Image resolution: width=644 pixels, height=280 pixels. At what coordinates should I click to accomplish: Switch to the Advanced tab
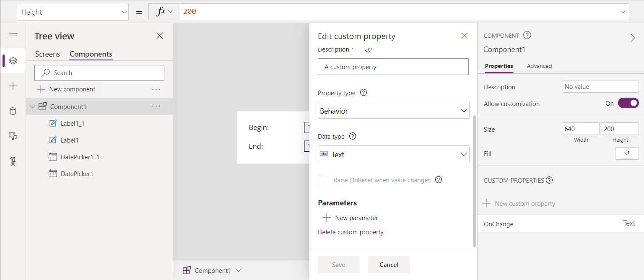tap(539, 66)
